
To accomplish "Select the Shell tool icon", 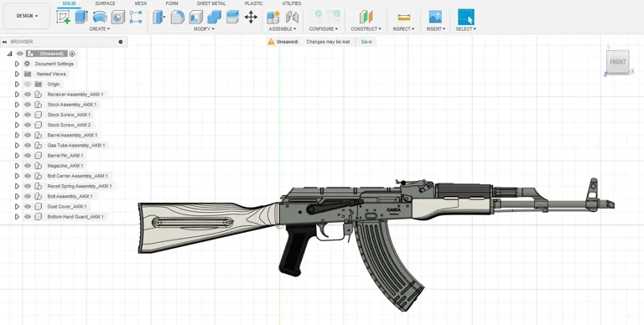I will [196, 17].
